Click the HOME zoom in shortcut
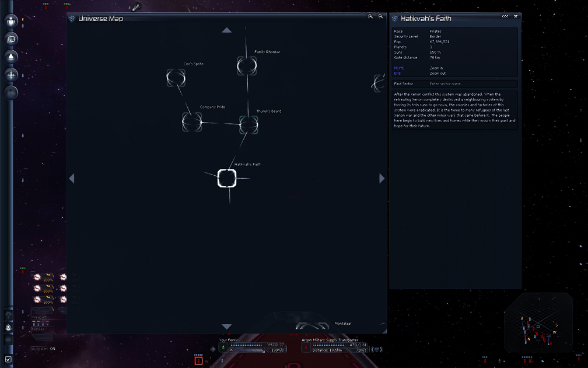Screen dimensions: 588x368 coord(399,68)
